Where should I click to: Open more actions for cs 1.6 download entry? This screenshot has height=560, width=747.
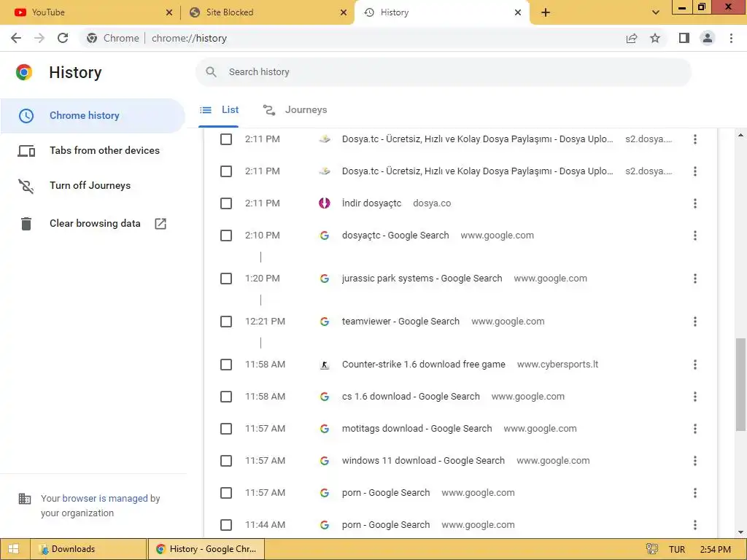point(695,397)
